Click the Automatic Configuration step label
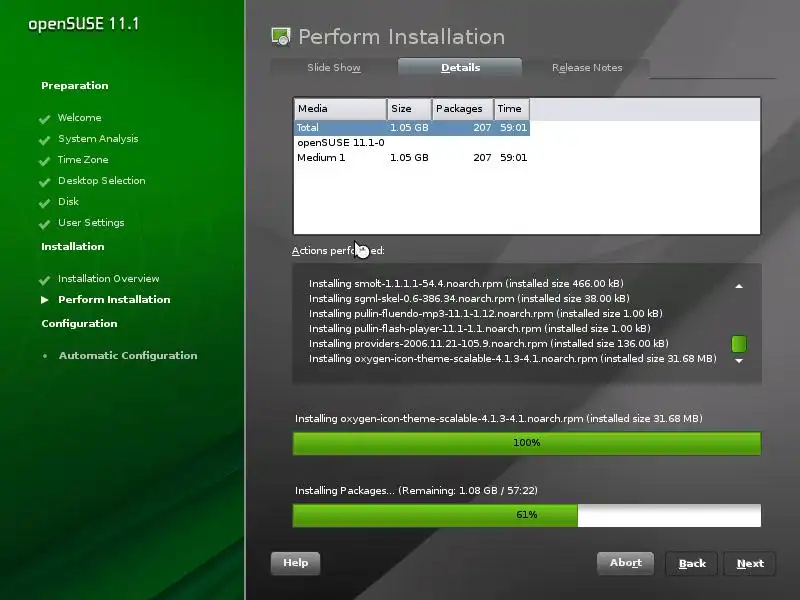 coord(128,356)
